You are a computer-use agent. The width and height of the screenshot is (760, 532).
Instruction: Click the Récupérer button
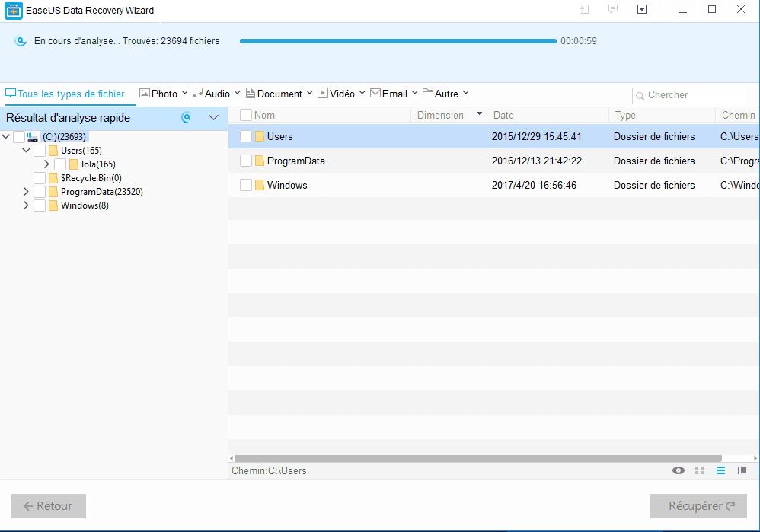(698, 506)
